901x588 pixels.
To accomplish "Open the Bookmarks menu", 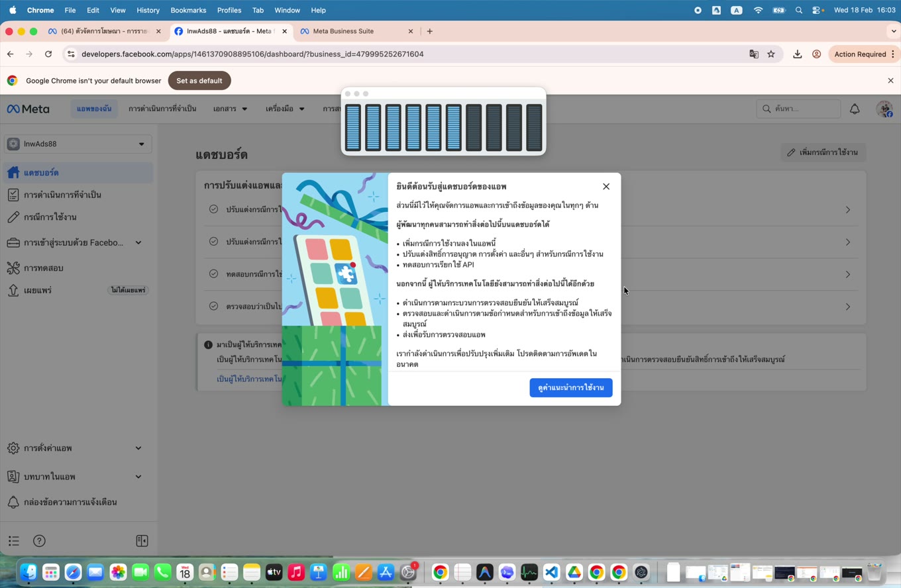I will pyautogui.click(x=188, y=10).
